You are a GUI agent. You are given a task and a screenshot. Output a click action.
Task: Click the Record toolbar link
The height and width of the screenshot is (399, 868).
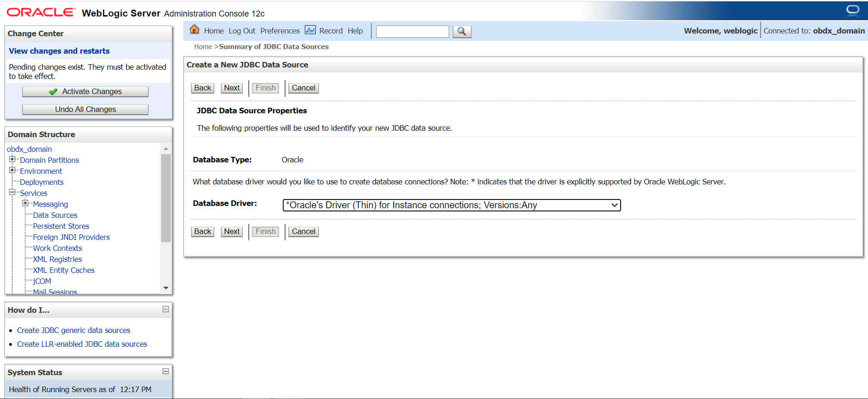[x=331, y=31]
